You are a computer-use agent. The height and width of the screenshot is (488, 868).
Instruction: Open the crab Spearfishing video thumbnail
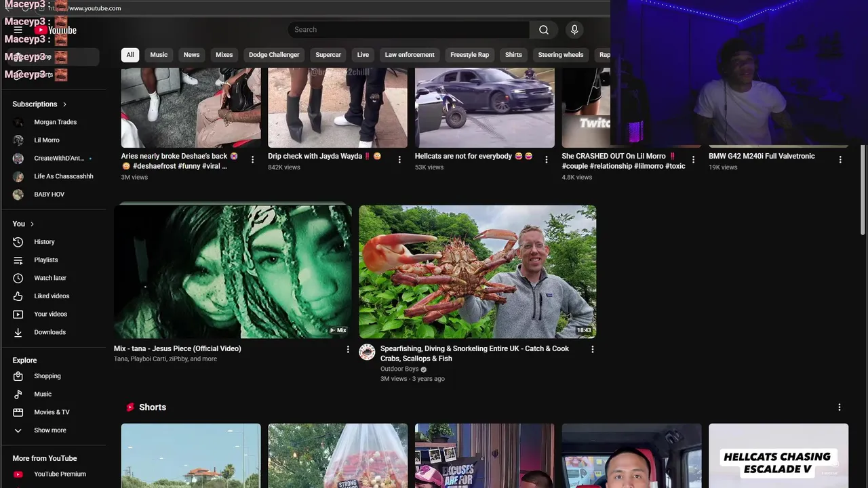pos(477,271)
